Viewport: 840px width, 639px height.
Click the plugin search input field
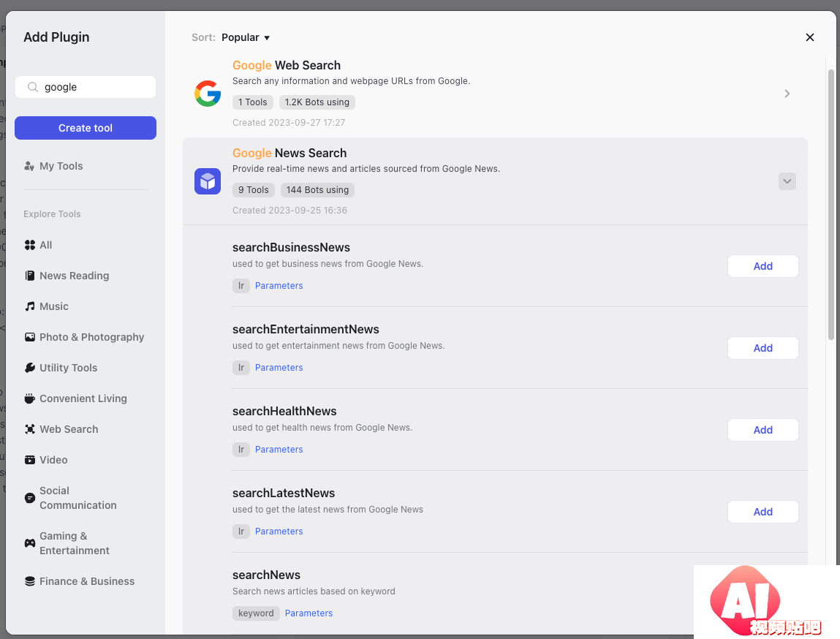(86, 87)
